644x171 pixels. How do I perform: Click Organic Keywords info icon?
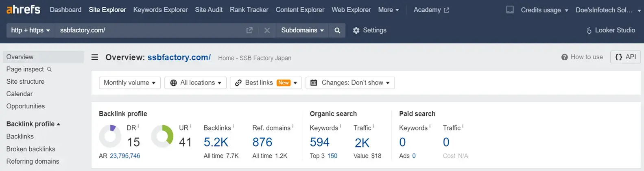click(x=340, y=126)
